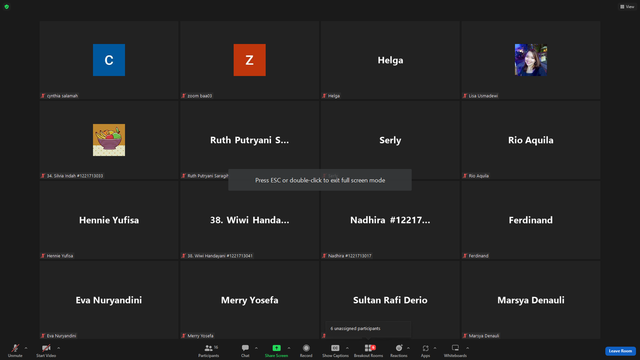This screenshot has width=640, height=360.
Task: Expand the Reactions options arrow
Action: coord(408,348)
